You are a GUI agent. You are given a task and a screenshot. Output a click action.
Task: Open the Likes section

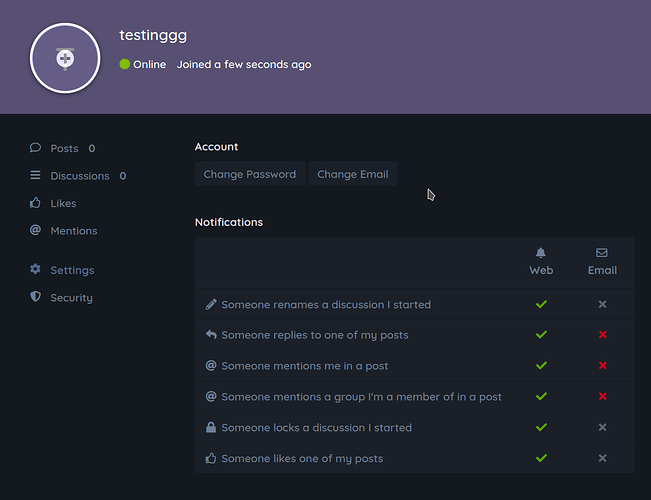(53, 203)
